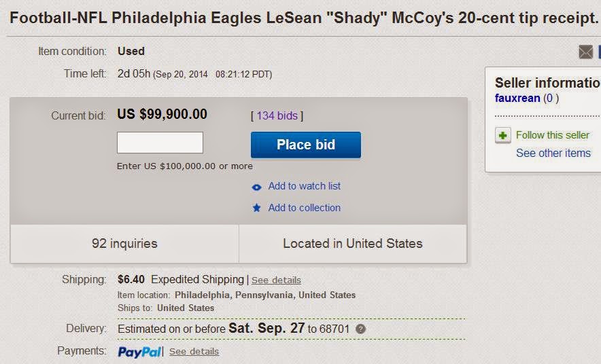Focus the bid amount input field

click(x=160, y=143)
